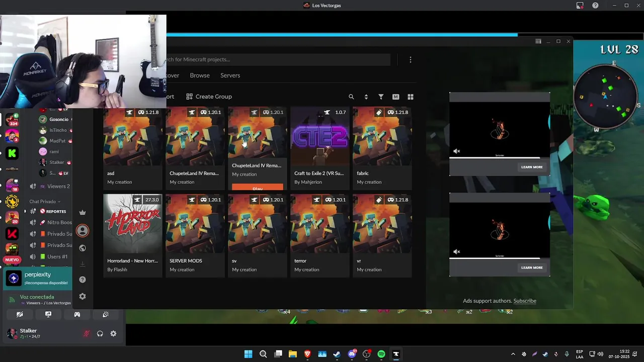
Task: Show hidden system tray icons chevron
Action: [513, 354]
